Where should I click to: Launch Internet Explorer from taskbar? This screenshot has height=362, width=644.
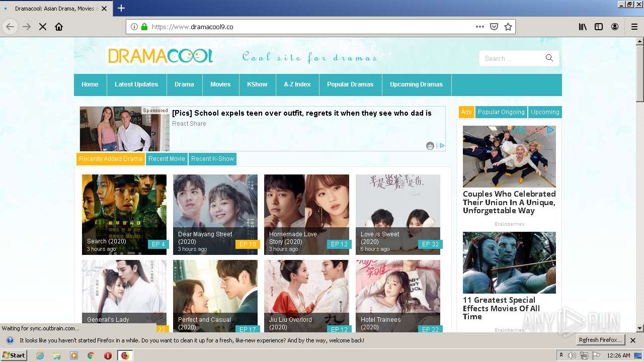coord(40,355)
